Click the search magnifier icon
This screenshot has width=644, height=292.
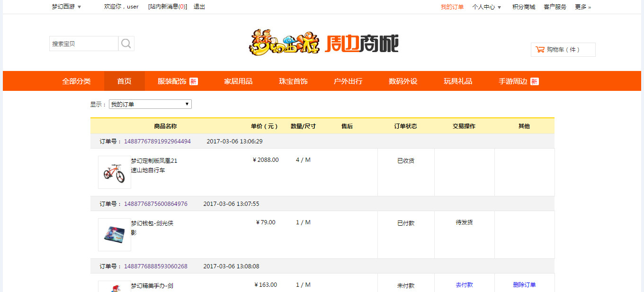pos(126,44)
